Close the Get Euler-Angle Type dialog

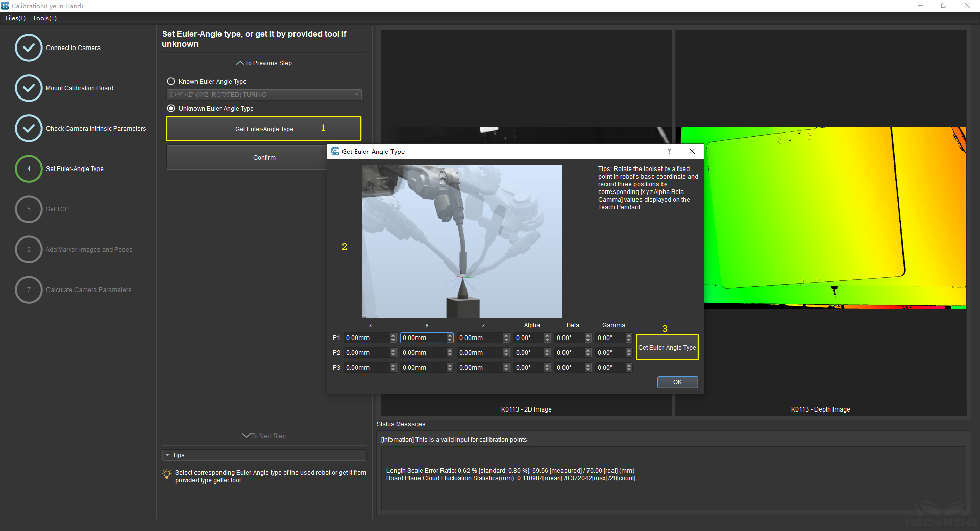pyautogui.click(x=692, y=151)
